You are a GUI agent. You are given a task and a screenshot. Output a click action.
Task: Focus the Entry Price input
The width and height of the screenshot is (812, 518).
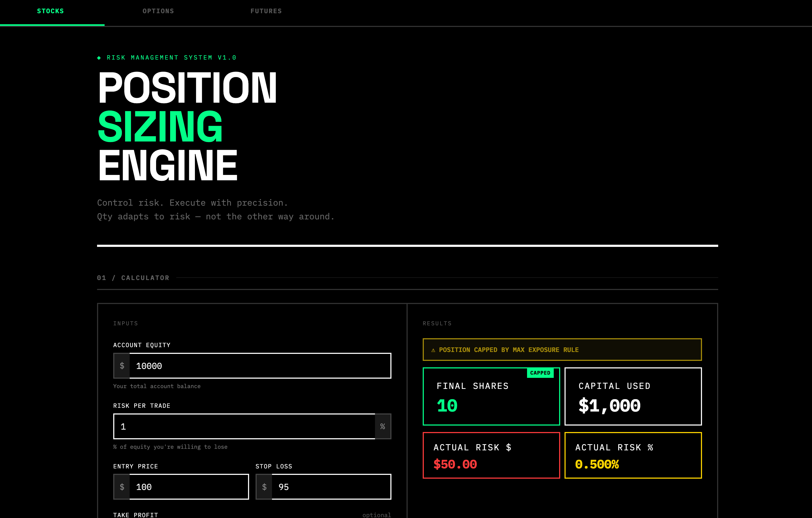(189, 487)
